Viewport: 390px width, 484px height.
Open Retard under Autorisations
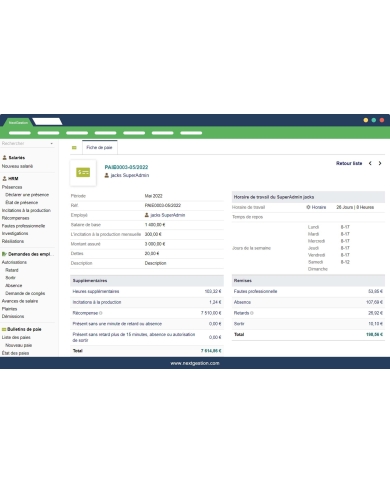12,270
